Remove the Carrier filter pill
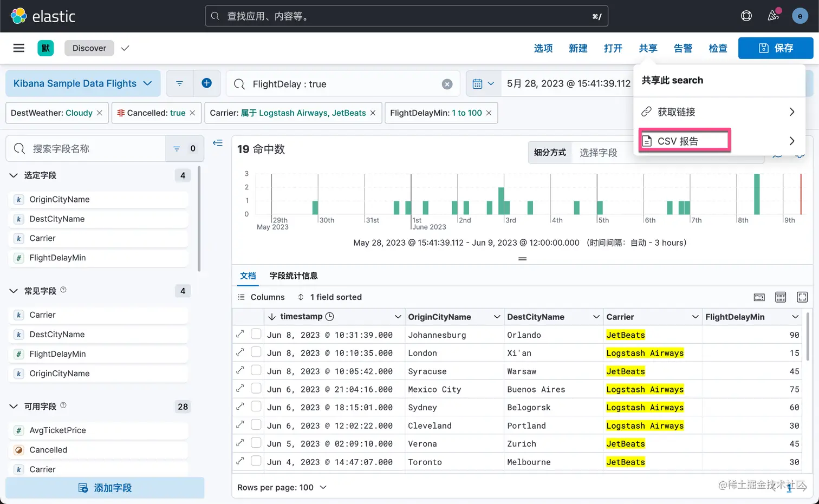The width and height of the screenshot is (819, 504). tap(373, 113)
